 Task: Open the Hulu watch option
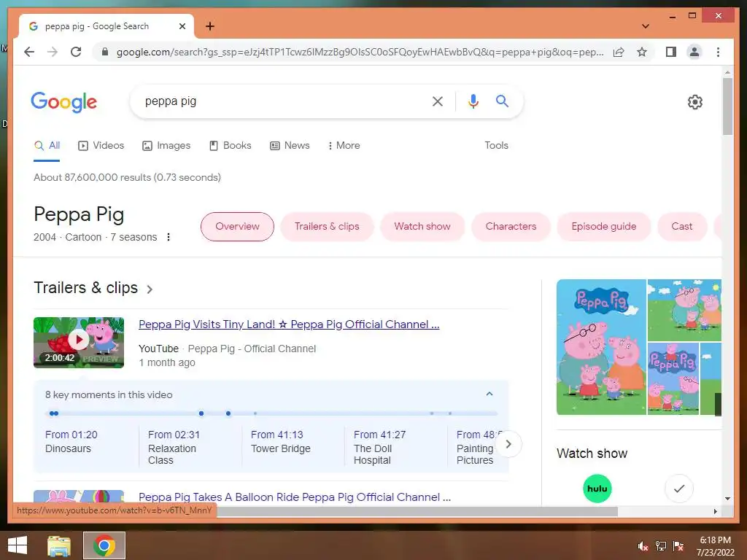pos(597,489)
